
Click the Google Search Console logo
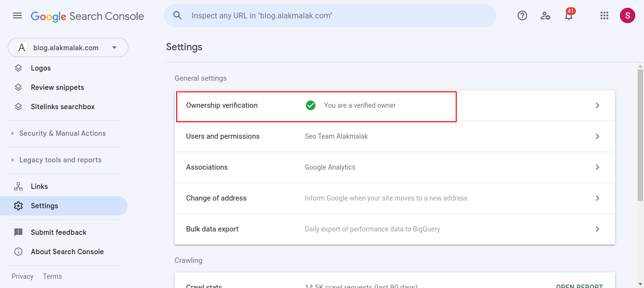87,16
